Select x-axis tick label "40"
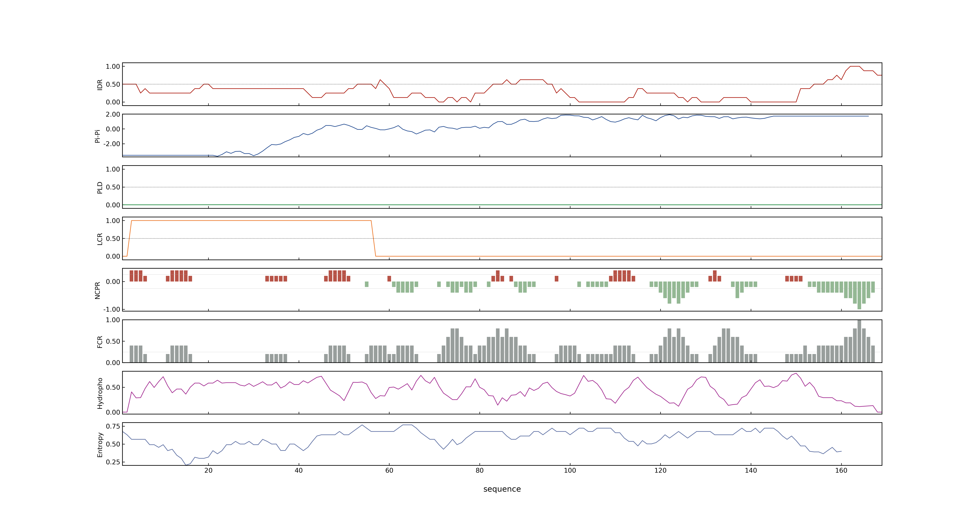The width and height of the screenshot is (980, 523). (x=299, y=470)
